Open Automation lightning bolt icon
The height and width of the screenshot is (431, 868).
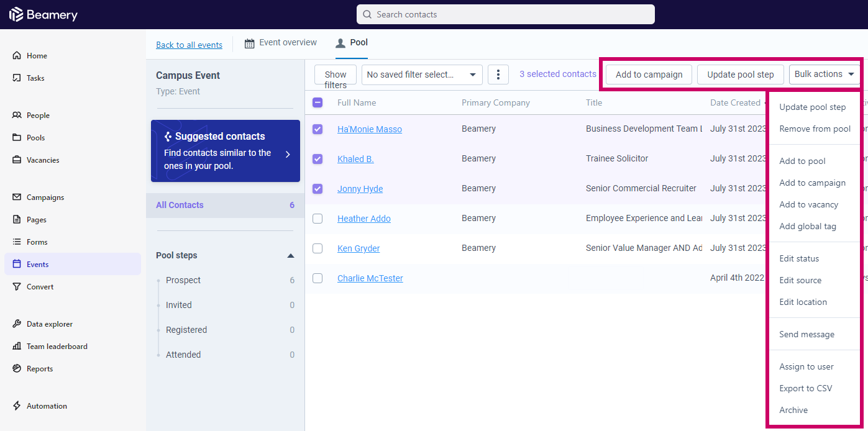click(x=17, y=406)
